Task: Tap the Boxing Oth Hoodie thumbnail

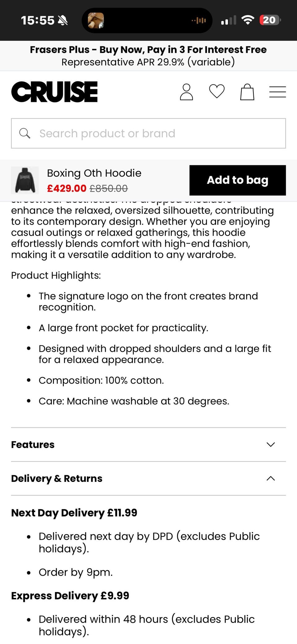Action: [25, 180]
